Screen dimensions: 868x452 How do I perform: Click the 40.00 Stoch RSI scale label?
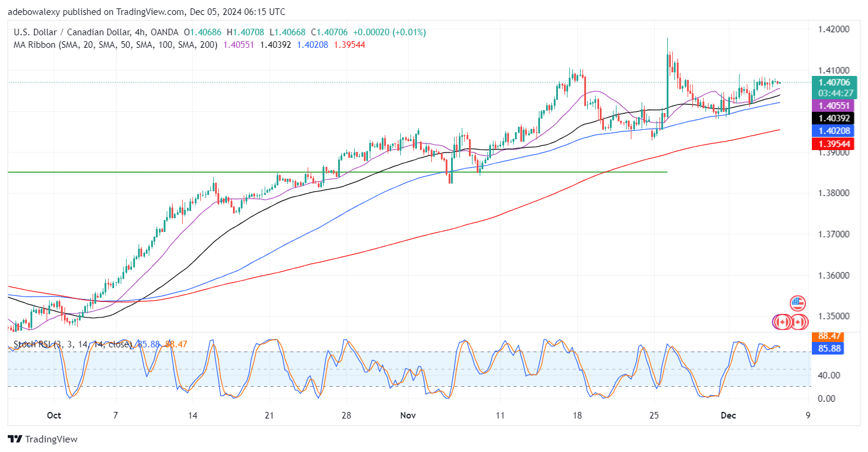coord(828,375)
